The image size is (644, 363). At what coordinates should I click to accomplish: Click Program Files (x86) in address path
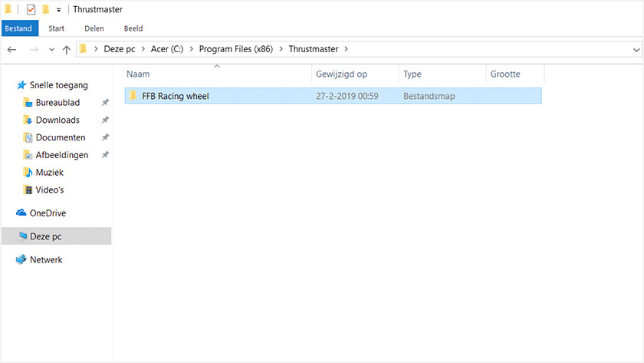(x=238, y=49)
